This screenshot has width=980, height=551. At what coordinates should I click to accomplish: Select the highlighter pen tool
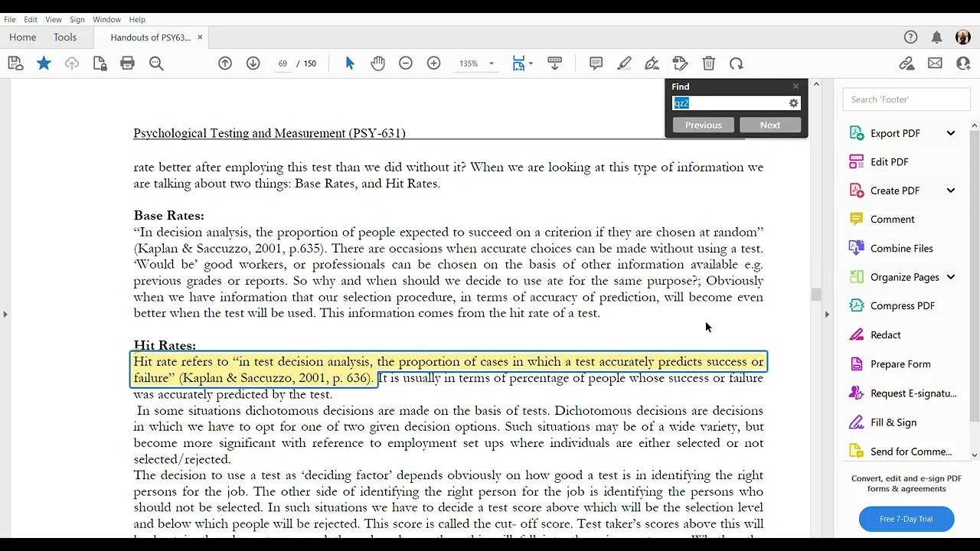point(624,64)
